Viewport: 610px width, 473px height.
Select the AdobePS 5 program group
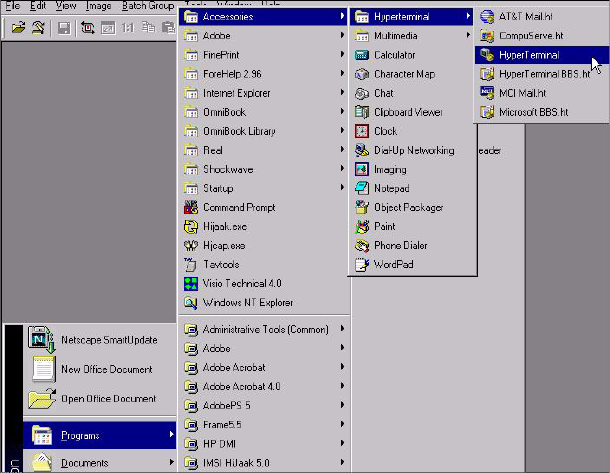coord(263,405)
